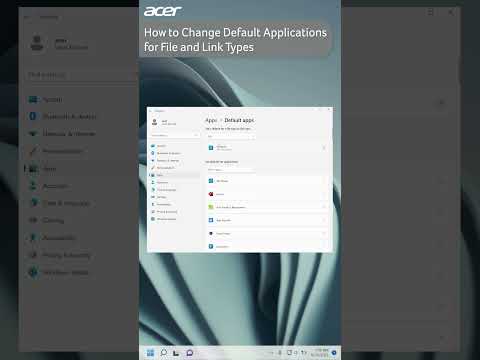The height and width of the screenshot is (360, 480).
Task: Open the app entry with dark icon
Action: (267, 234)
